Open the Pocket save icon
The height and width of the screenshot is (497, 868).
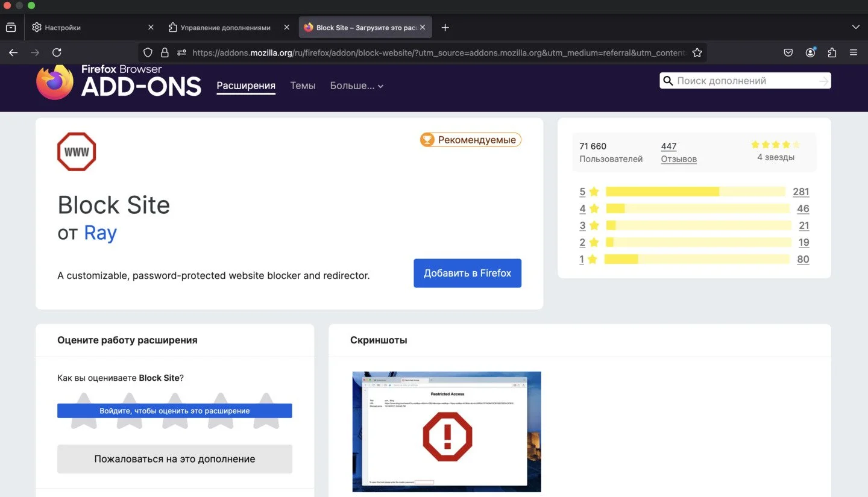coord(788,52)
